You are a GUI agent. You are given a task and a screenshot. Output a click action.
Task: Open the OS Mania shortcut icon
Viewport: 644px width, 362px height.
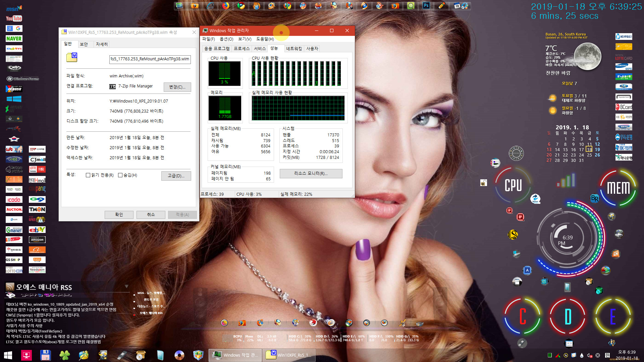14,89
